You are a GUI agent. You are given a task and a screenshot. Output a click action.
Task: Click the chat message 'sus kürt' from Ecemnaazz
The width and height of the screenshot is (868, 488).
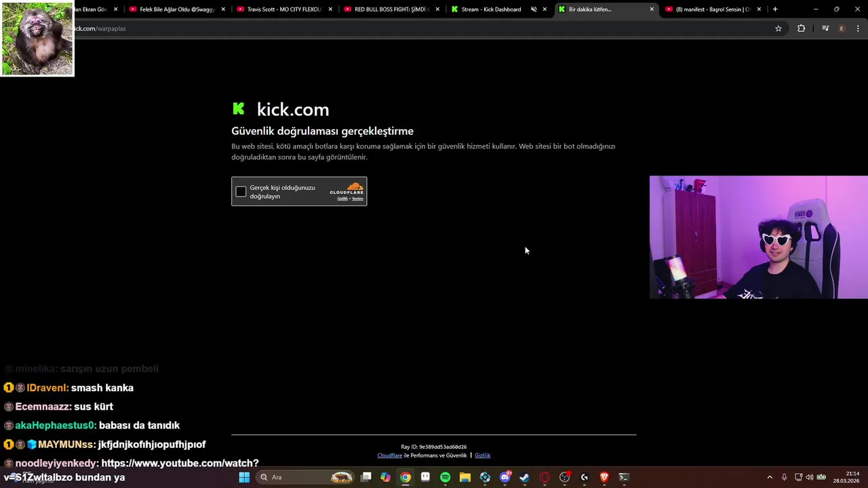click(94, 407)
